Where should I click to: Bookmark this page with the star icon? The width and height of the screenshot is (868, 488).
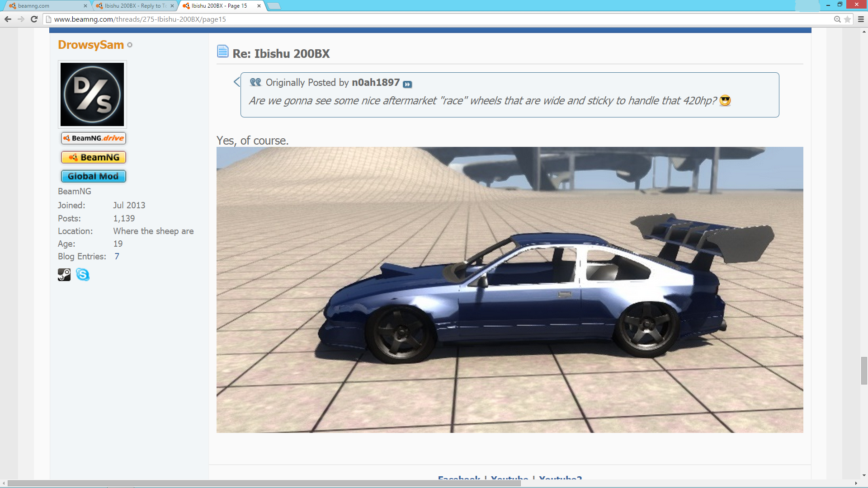click(848, 19)
